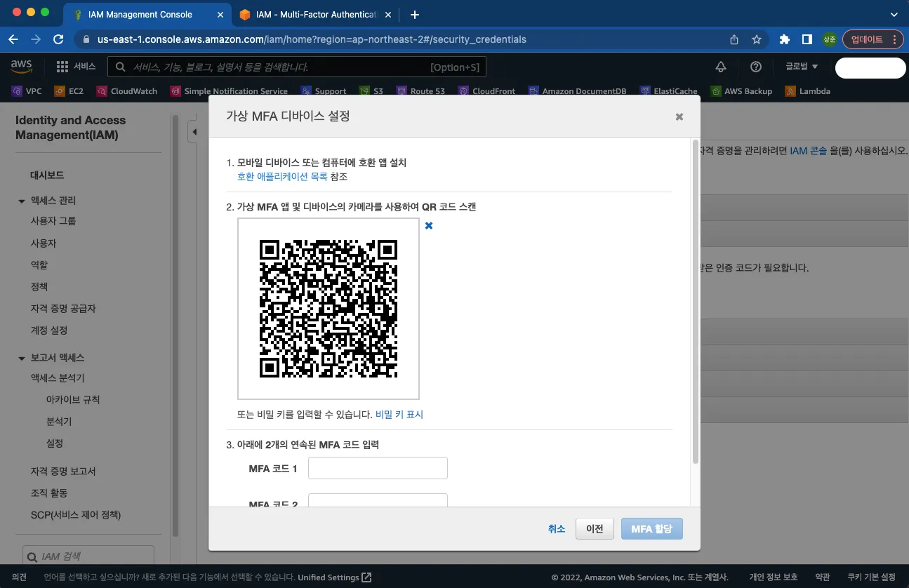Open 액세스 분석기 in the sidebar
909x588 pixels.
[58, 378]
